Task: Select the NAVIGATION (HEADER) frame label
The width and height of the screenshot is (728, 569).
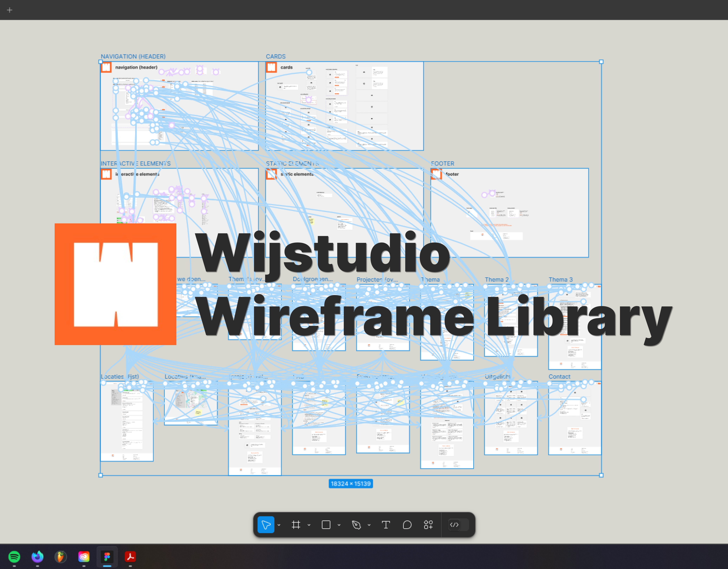Action: point(133,56)
